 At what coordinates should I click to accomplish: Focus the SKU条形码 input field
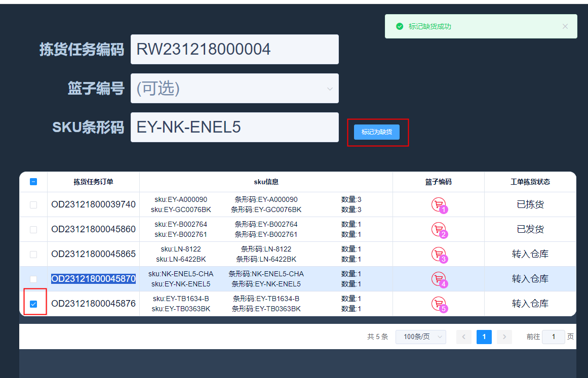pyautogui.click(x=234, y=128)
